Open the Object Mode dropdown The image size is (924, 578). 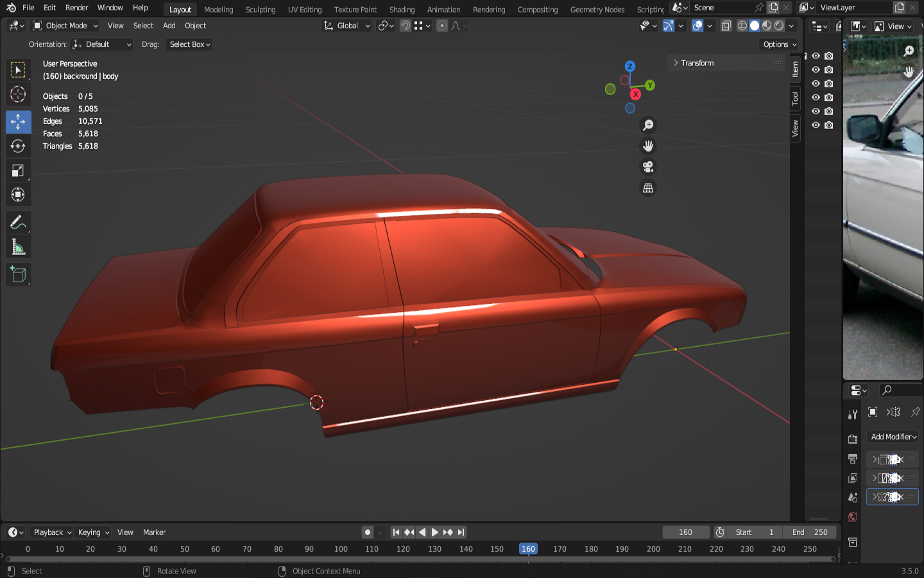pyautogui.click(x=65, y=26)
